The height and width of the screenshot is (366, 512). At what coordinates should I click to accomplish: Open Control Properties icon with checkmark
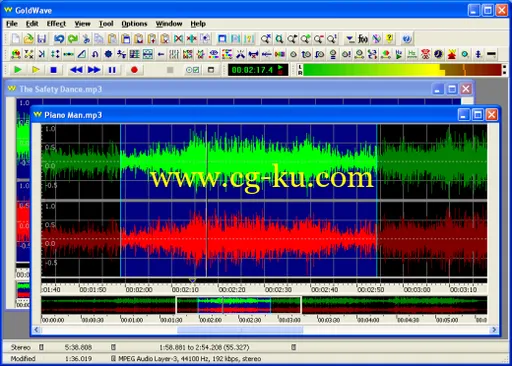[x=193, y=70]
